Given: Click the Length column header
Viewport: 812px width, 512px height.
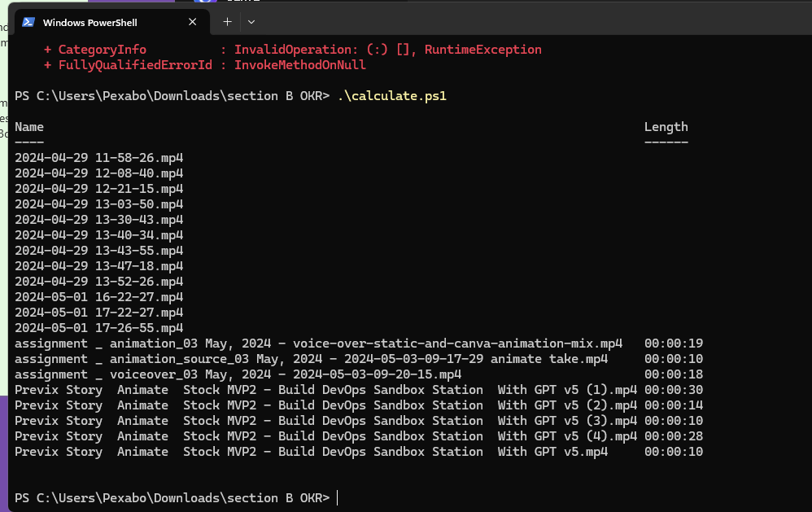Looking at the screenshot, I should (x=666, y=127).
